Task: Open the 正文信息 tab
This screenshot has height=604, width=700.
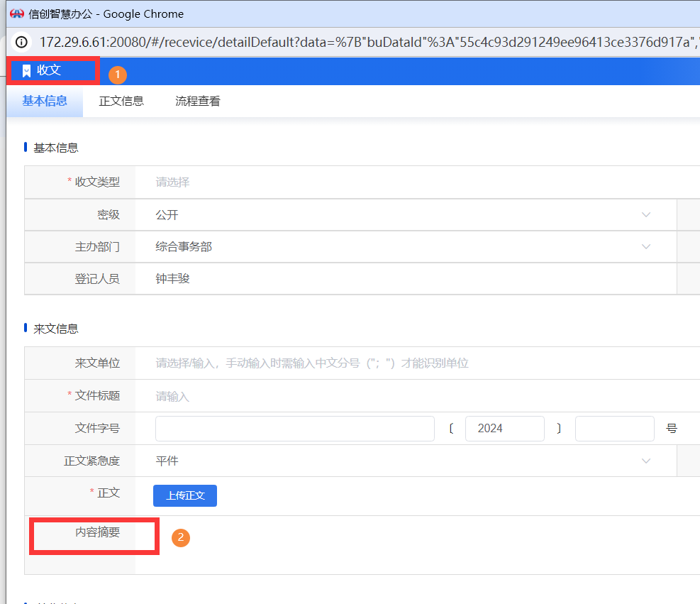Action: (x=121, y=101)
